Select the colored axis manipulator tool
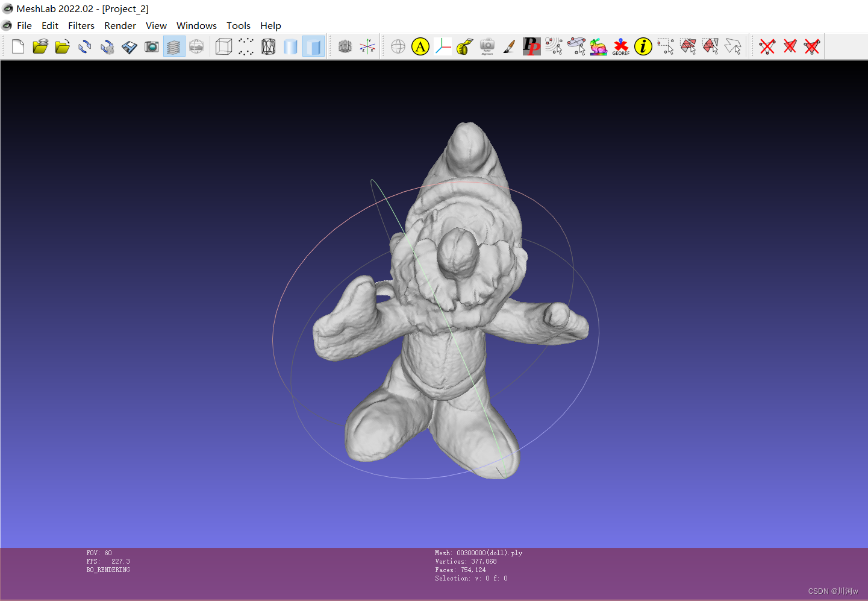Viewport: 868px width, 601px height. point(443,46)
